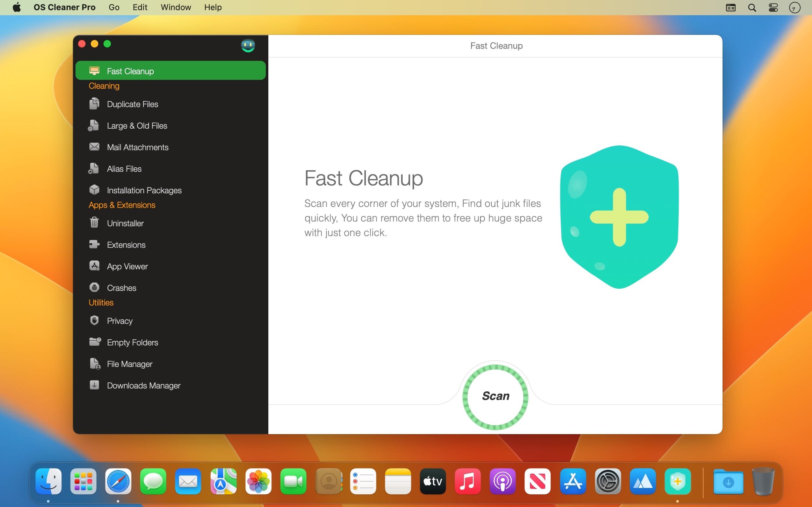812x507 pixels.
Task: Show the App Viewer
Action: point(127,266)
